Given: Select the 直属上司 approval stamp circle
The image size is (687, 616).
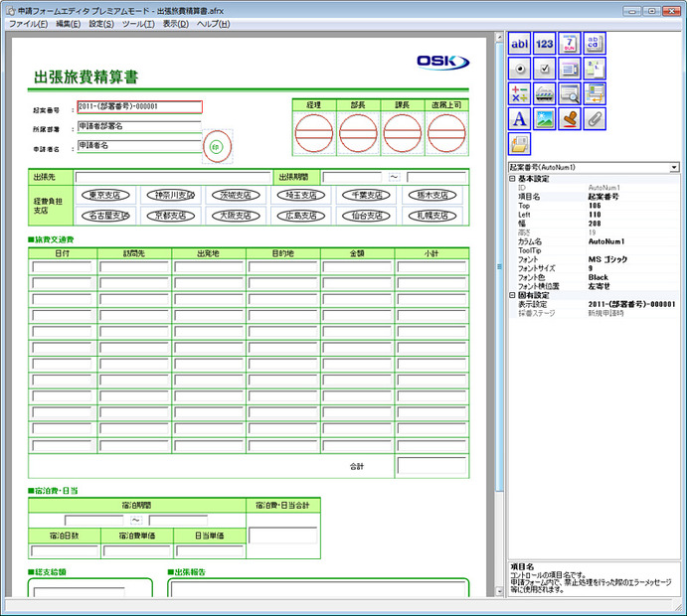Looking at the screenshot, I should 446,133.
